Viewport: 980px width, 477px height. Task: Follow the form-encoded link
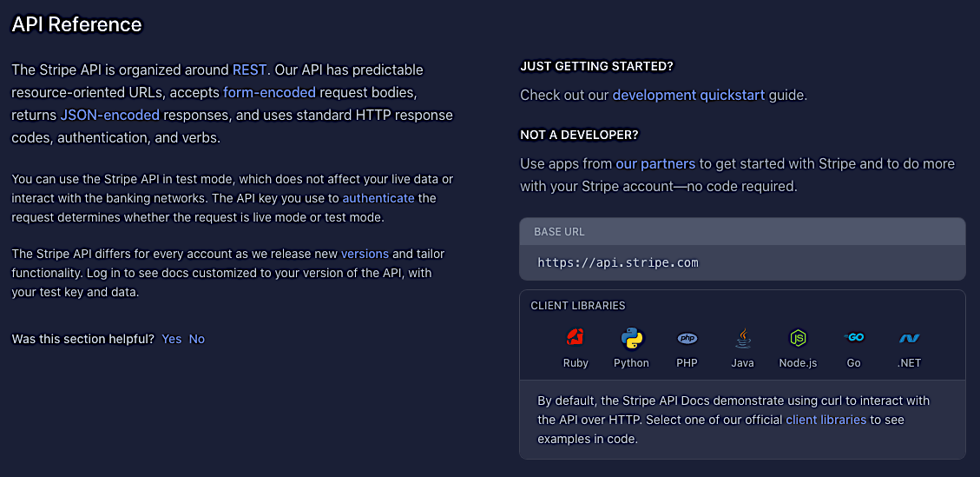point(269,93)
